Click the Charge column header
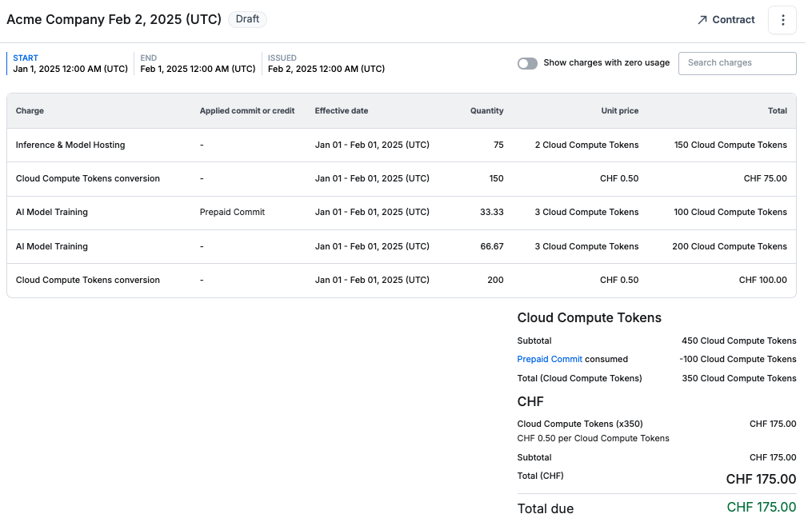Screen dimensions: 812x530 [x=30, y=111]
